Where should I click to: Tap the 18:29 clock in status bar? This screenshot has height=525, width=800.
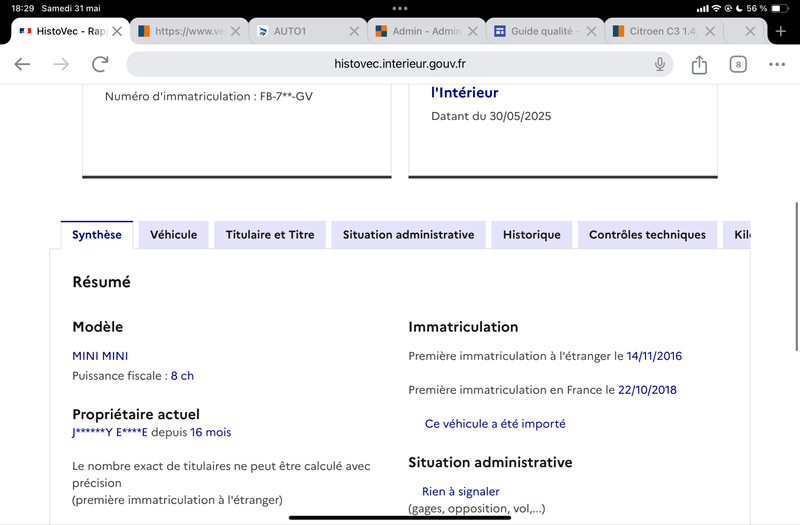[x=22, y=8]
